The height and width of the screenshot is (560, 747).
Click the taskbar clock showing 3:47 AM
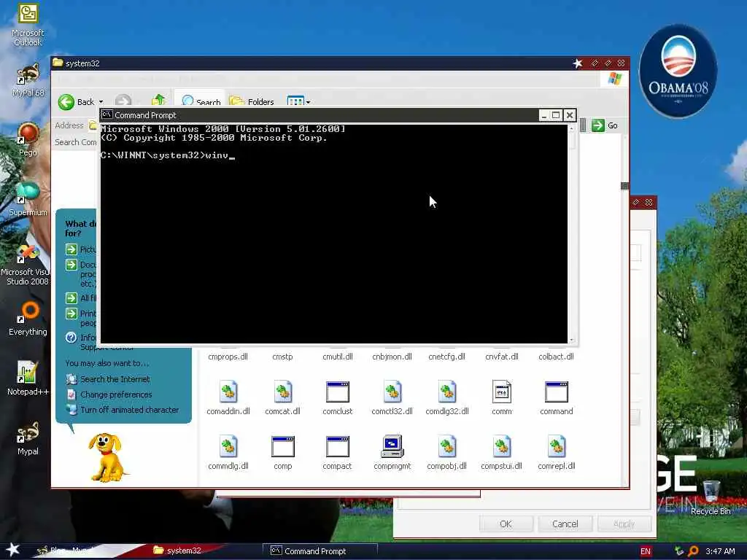720,551
